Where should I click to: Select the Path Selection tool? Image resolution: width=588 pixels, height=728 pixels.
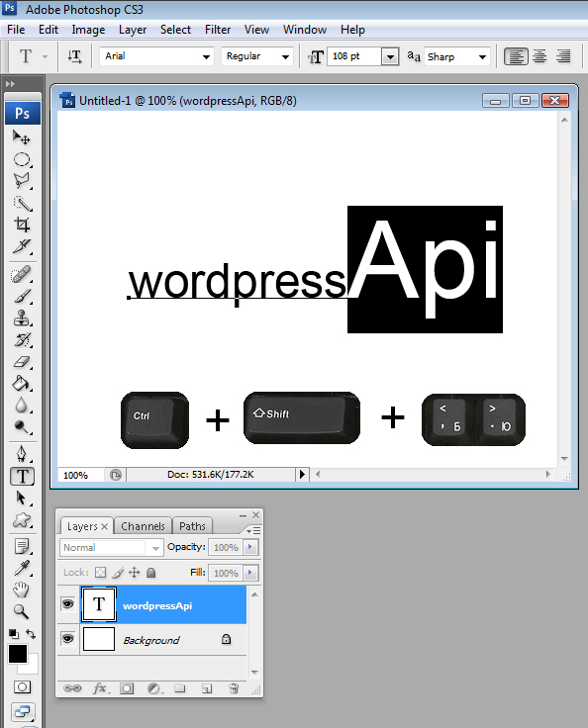click(22, 498)
